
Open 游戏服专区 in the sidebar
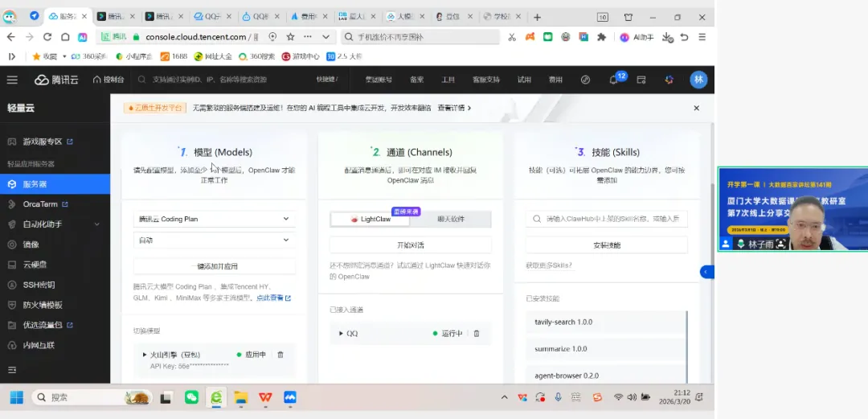pos(43,142)
